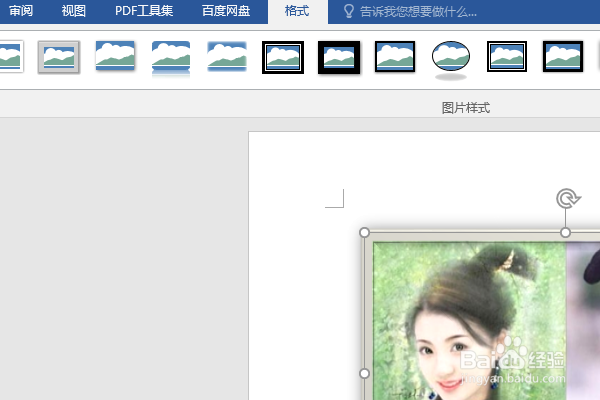600x400 pixels.
Task: Apply the compound black frame picture style
Action: pyautogui.click(x=507, y=57)
